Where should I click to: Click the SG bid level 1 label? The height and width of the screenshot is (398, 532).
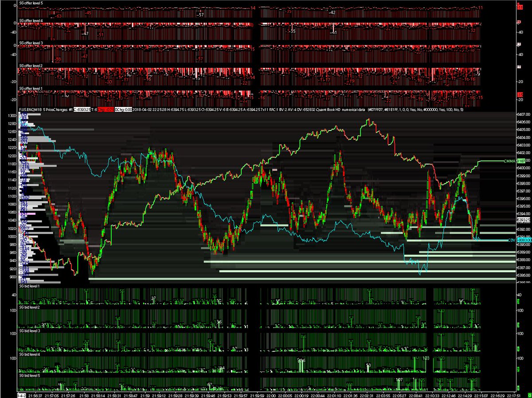(x=29, y=286)
